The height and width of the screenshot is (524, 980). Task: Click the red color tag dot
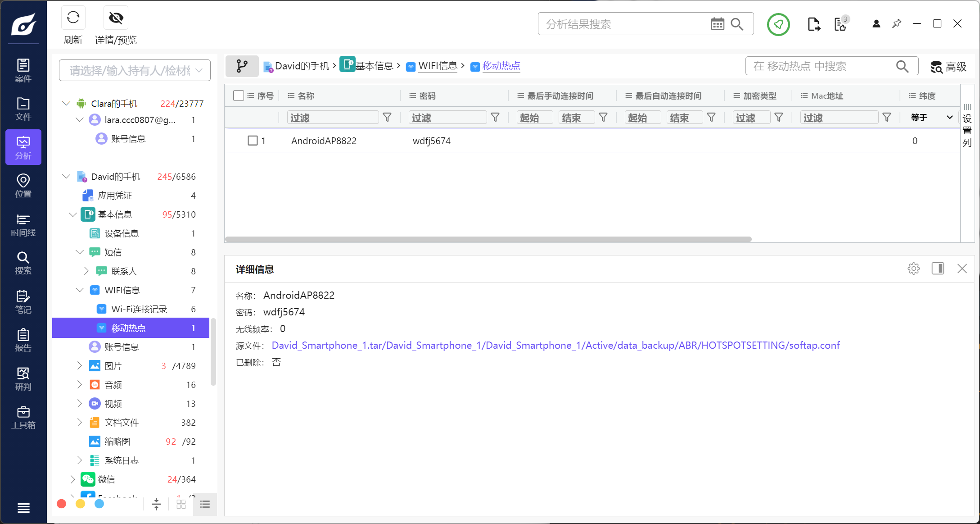[62, 504]
